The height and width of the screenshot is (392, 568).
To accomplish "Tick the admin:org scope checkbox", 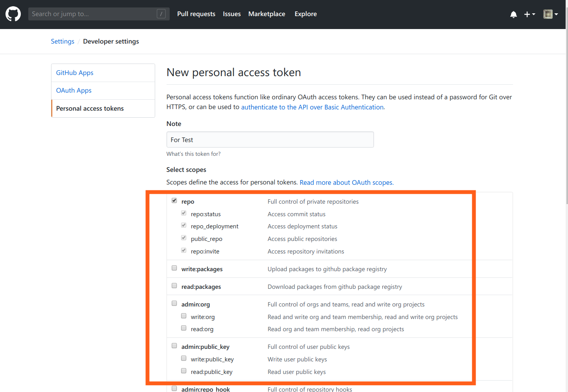I will point(174,303).
